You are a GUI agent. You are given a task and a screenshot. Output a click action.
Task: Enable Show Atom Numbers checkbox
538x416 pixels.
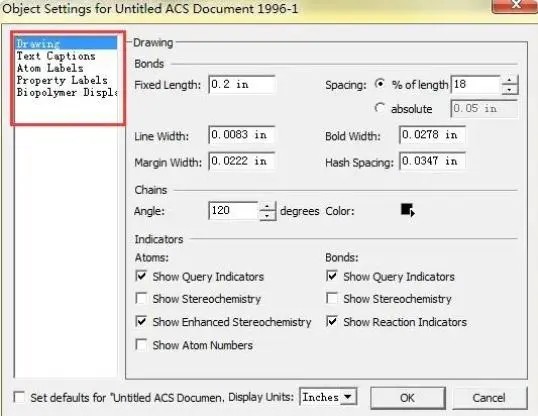point(141,344)
